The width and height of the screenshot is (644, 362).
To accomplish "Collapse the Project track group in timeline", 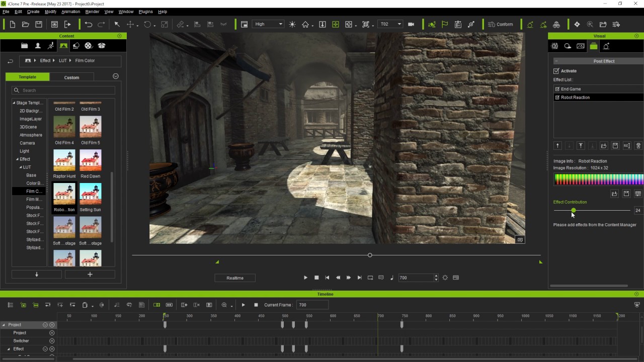I will pos(4,325).
